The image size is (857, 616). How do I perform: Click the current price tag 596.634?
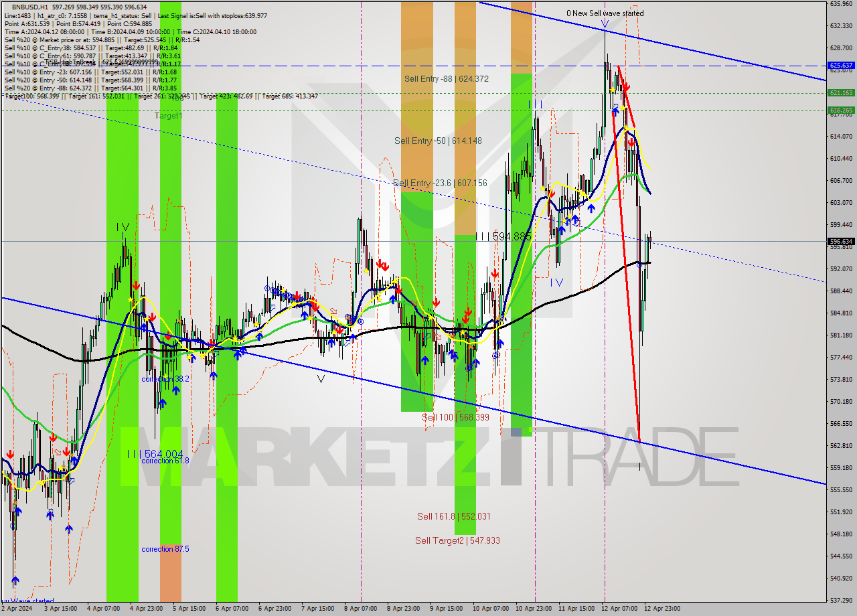coord(841,242)
